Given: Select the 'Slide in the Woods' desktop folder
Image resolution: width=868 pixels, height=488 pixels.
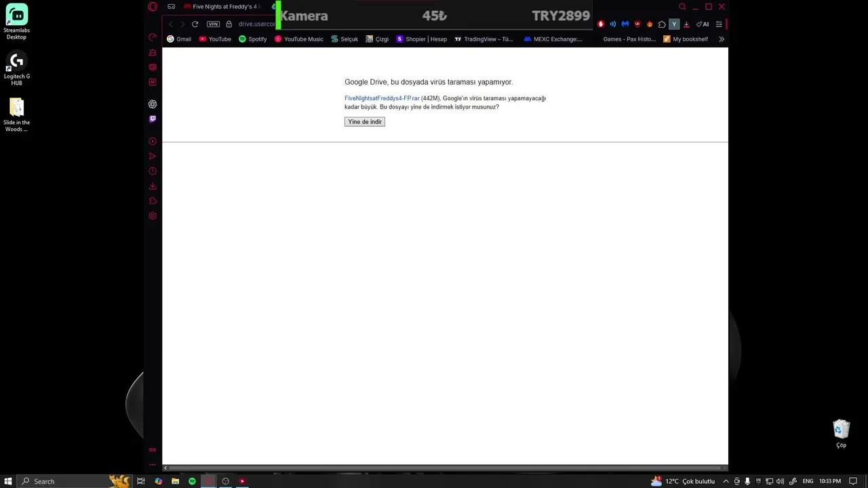Looking at the screenshot, I should tap(16, 115).
